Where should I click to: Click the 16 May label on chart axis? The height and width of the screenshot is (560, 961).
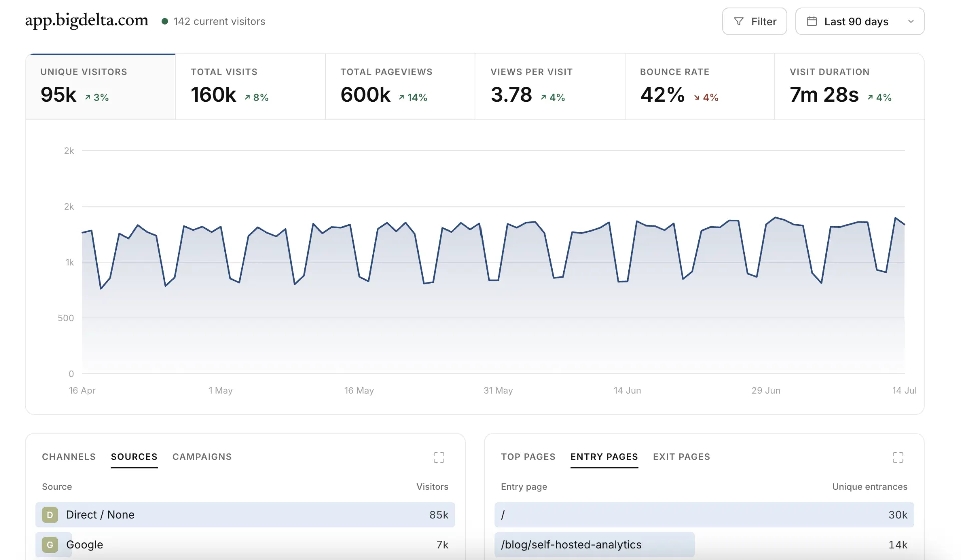tap(359, 390)
